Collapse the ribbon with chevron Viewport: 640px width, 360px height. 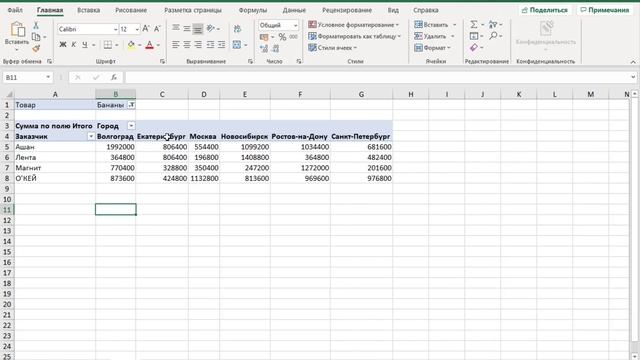[633, 62]
